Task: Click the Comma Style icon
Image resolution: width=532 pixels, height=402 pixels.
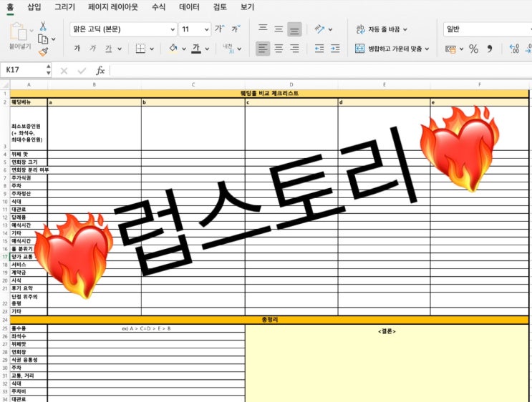Action: 490,49
